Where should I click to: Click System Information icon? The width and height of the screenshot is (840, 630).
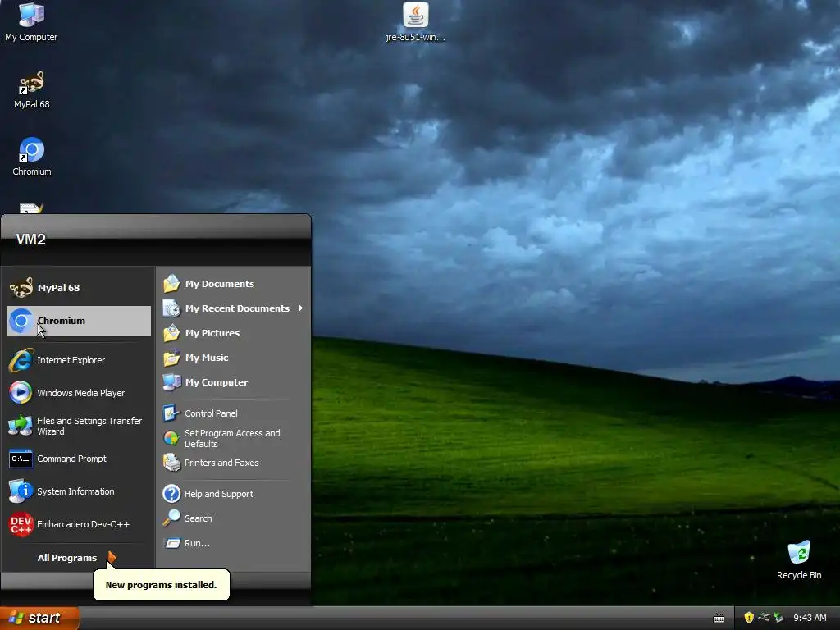(21, 491)
